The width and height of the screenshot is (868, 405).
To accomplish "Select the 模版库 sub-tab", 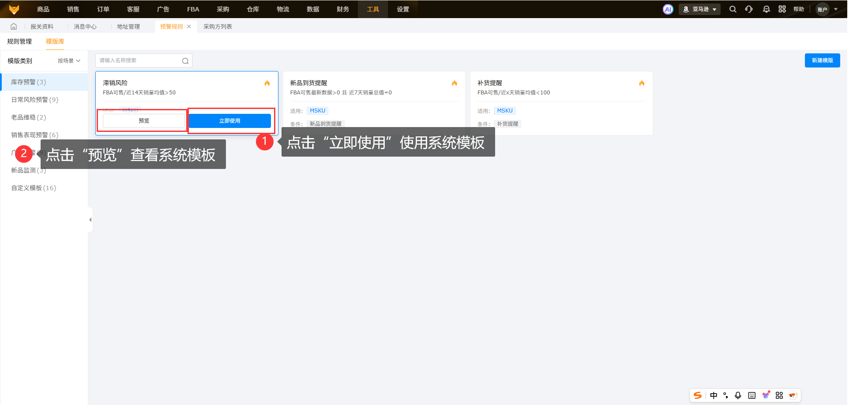I will [55, 41].
